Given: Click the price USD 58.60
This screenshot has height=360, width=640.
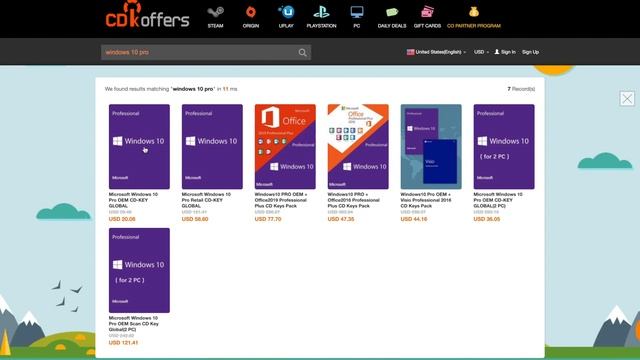Looking at the screenshot, I should coord(195,219).
